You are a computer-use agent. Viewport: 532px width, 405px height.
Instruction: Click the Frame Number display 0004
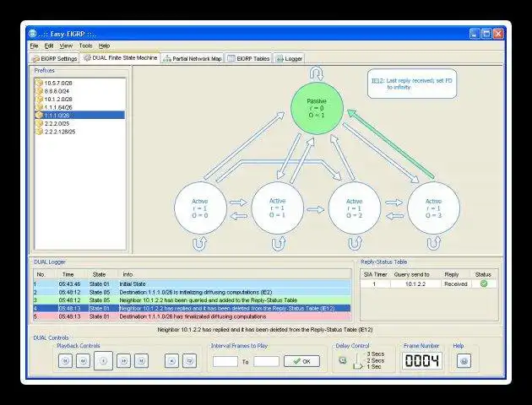click(422, 360)
